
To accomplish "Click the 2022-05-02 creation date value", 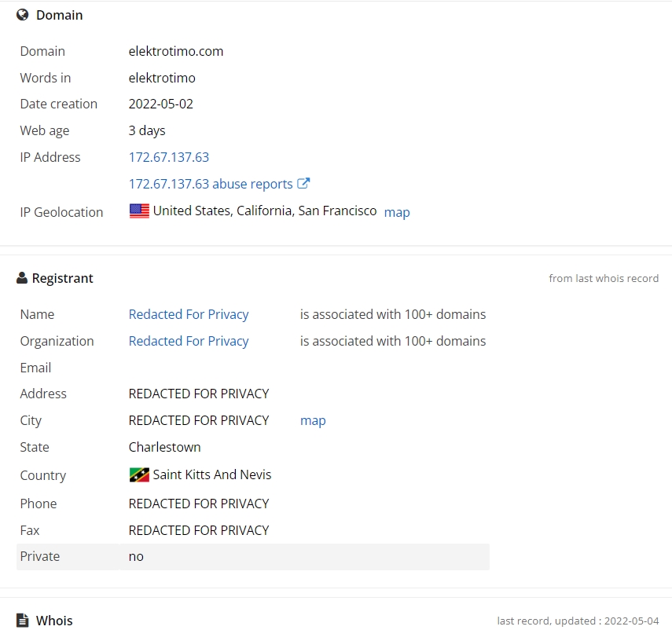I will pos(160,104).
